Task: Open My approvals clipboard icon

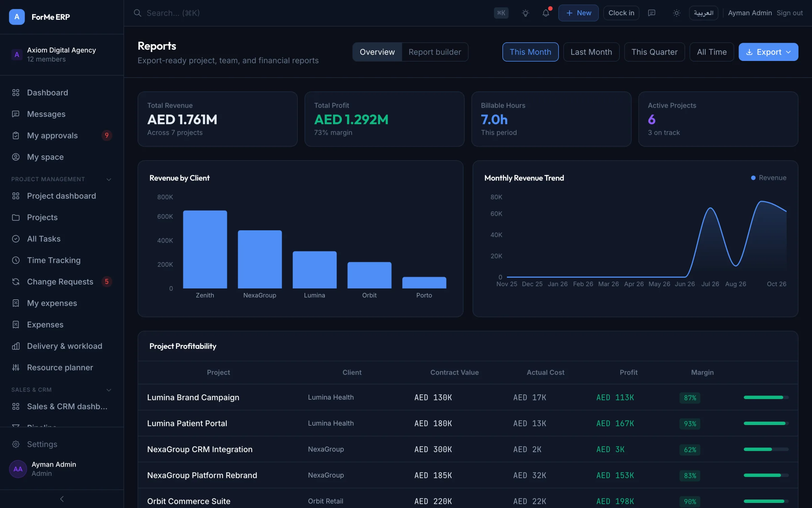Action: point(16,135)
